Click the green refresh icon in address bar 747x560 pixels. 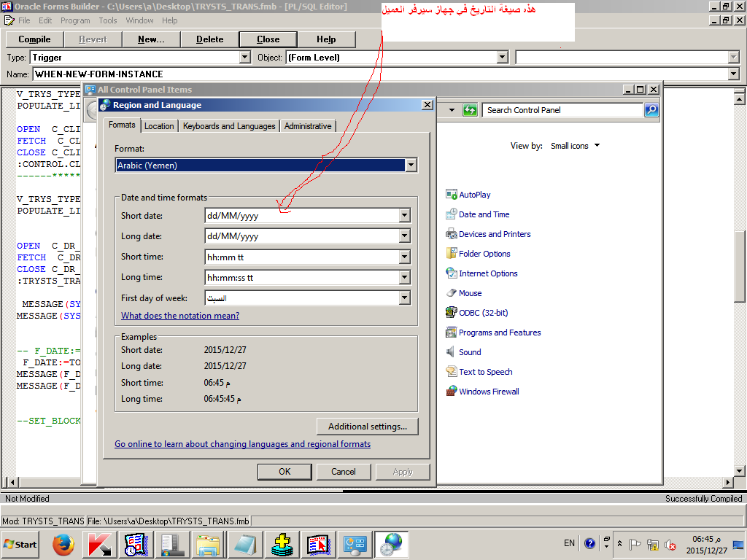[470, 110]
